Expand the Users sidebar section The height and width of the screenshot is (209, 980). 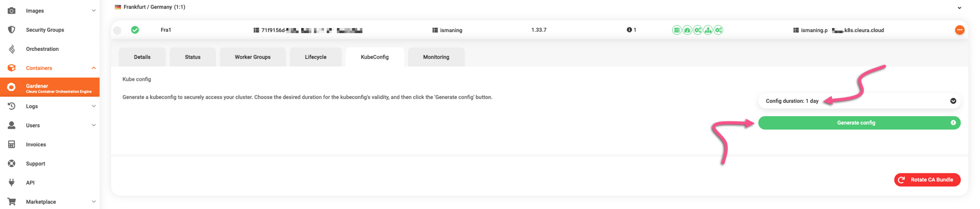click(x=93, y=125)
